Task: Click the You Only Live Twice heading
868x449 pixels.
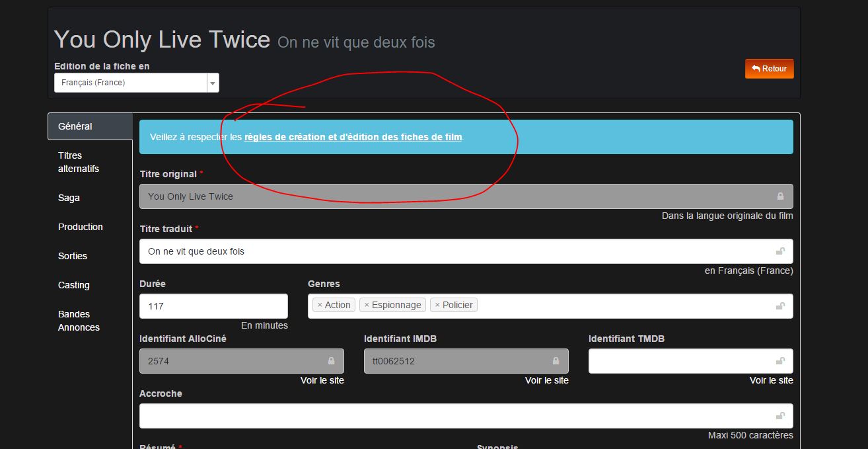Action: [163, 40]
